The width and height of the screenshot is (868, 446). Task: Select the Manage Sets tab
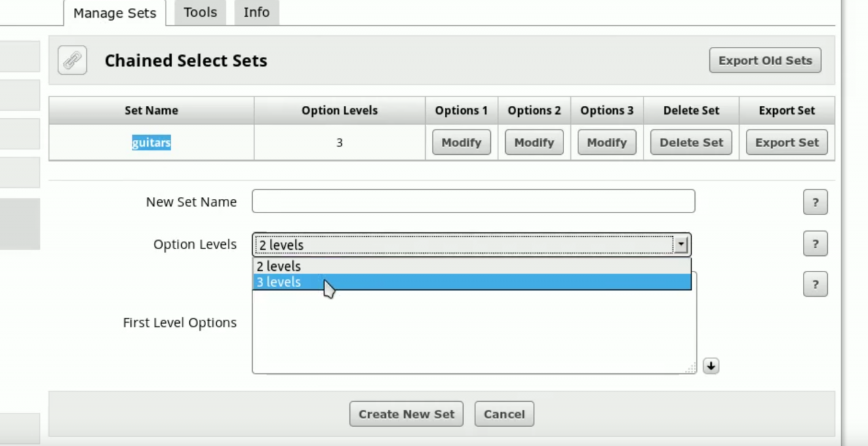pyautogui.click(x=115, y=13)
